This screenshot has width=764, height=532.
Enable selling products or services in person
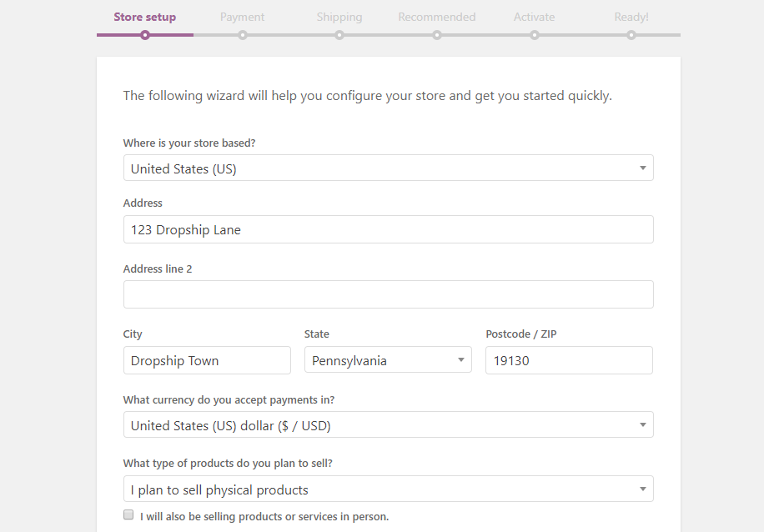[128, 515]
